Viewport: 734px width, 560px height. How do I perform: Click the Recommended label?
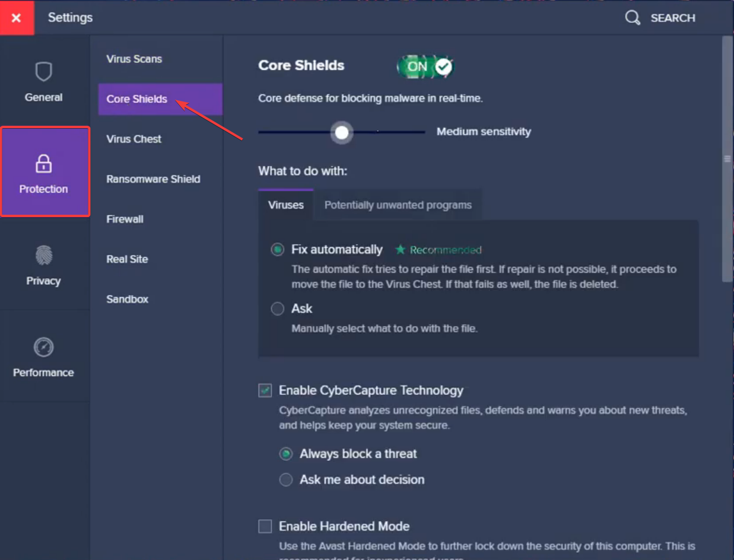tap(446, 250)
